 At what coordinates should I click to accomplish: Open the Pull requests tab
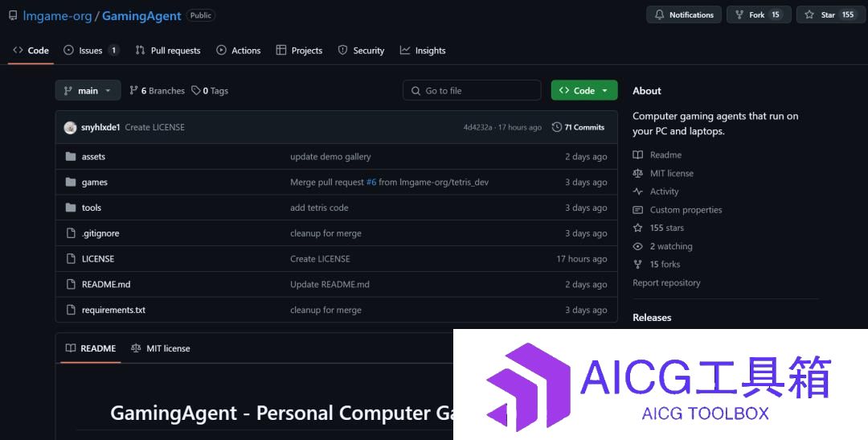[168, 51]
